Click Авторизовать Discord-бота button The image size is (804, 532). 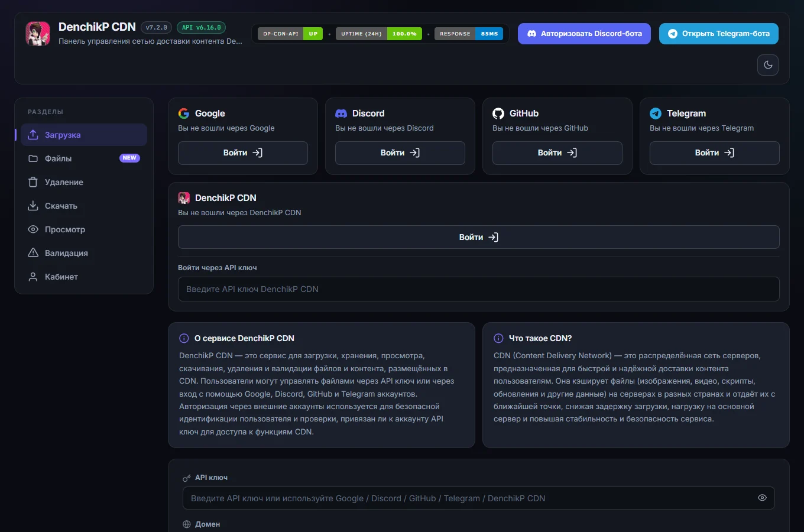584,34
